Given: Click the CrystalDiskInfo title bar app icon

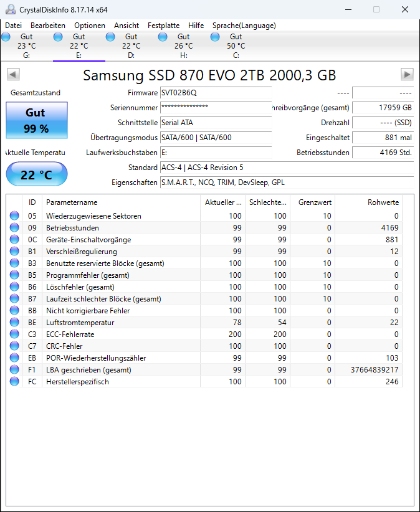Looking at the screenshot, I should [11, 9].
